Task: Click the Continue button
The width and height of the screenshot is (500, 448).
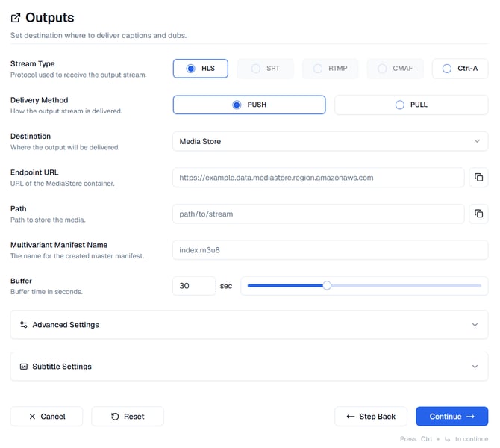Action: [x=451, y=417]
